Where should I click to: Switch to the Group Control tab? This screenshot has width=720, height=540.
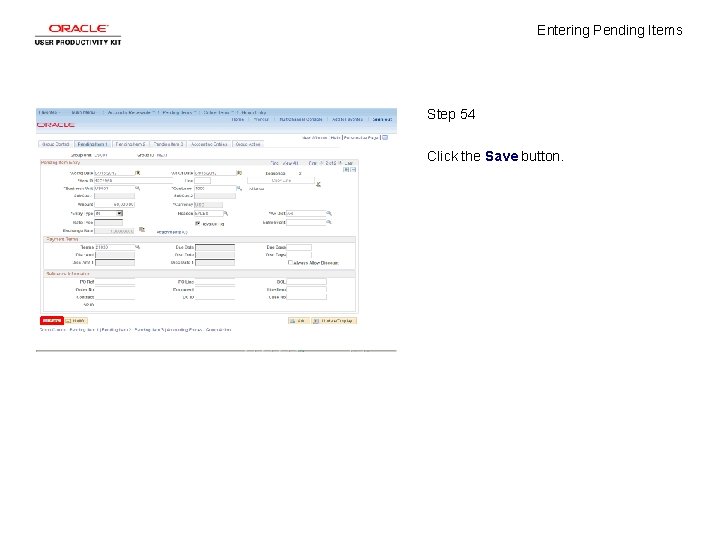pyautogui.click(x=56, y=144)
